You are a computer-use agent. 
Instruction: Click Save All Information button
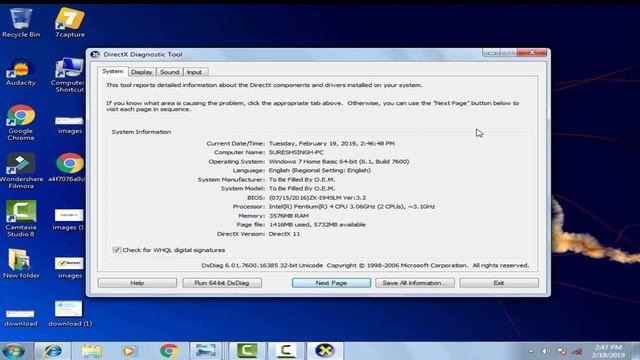coord(415,283)
